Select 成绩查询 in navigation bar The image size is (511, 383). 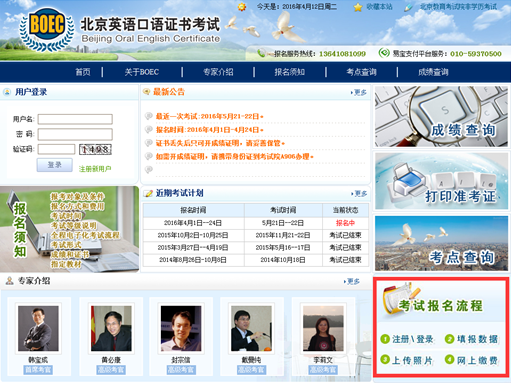pos(433,72)
